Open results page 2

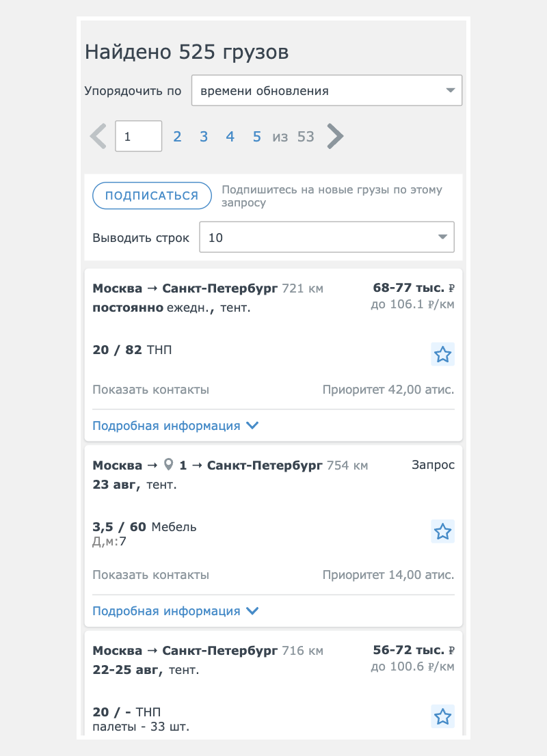coord(177,137)
